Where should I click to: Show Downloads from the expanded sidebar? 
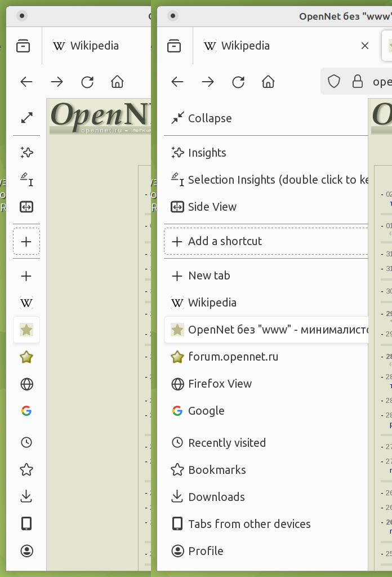click(x=216, y=497)
